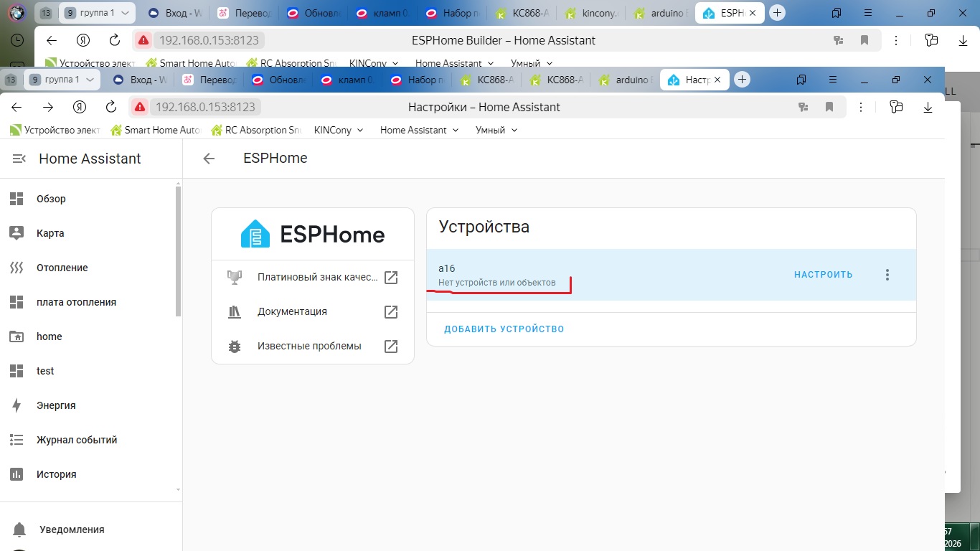This screenshot has height=551, width=980.
Task: Bookmark the Настройки page
Action: [x=829, y=107]
